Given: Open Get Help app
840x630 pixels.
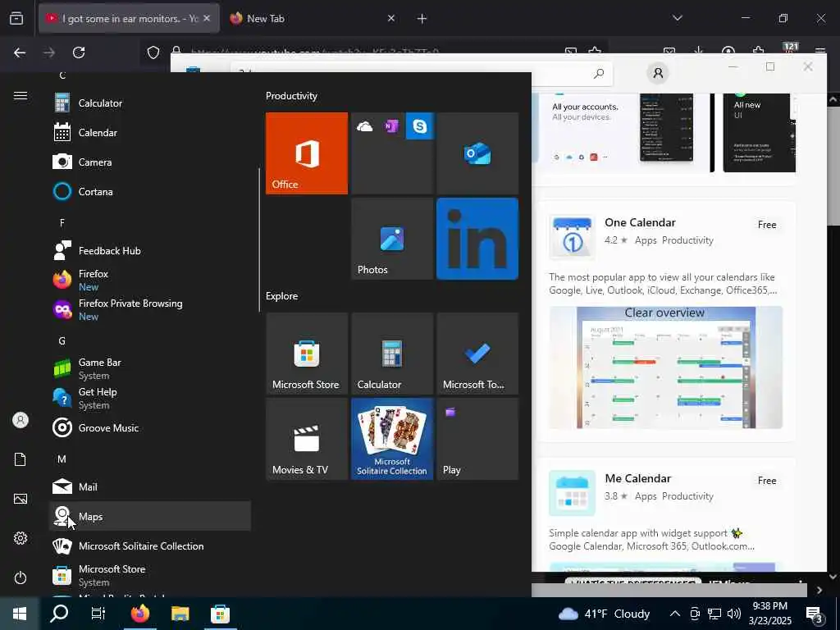Looking at the screenshot, I should [150, 398].
